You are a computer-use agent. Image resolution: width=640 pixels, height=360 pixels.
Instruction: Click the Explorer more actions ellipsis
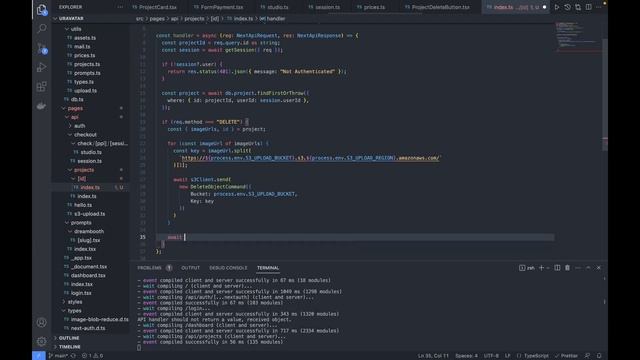coord(120,7)
